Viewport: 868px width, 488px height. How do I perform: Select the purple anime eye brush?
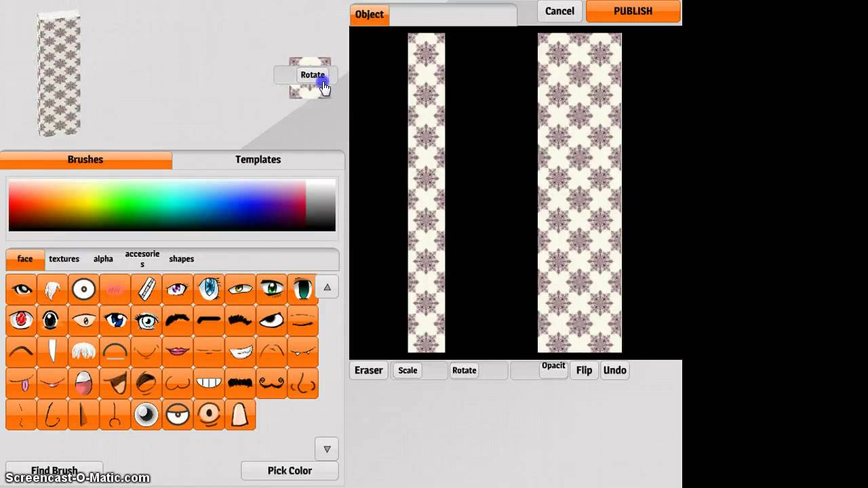pos(177,289)
